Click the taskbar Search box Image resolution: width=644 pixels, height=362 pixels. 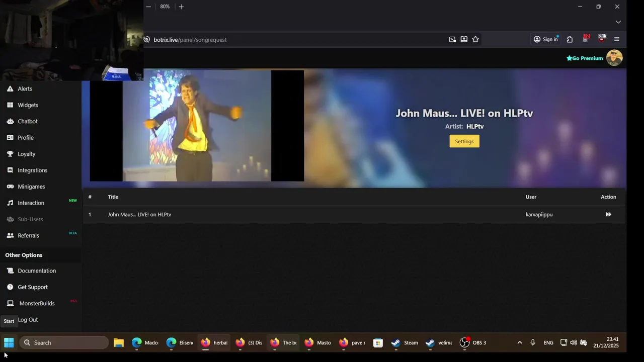coord(64,343)
